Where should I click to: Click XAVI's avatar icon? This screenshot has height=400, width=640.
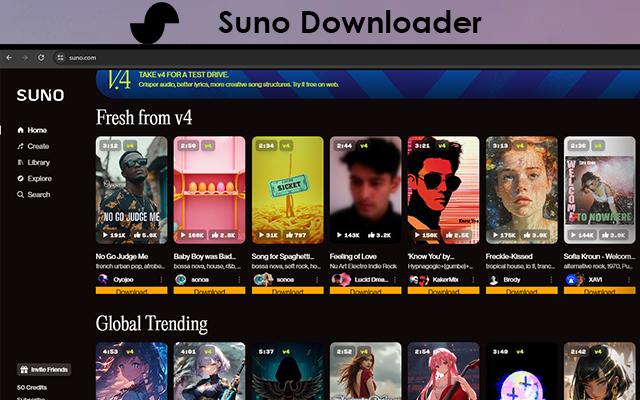(575, 280)
